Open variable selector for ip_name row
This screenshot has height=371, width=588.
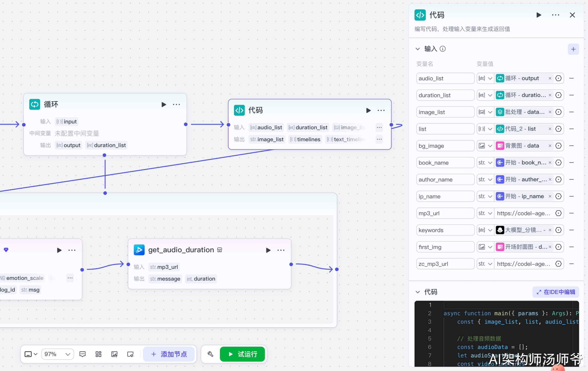pos(558,196)
